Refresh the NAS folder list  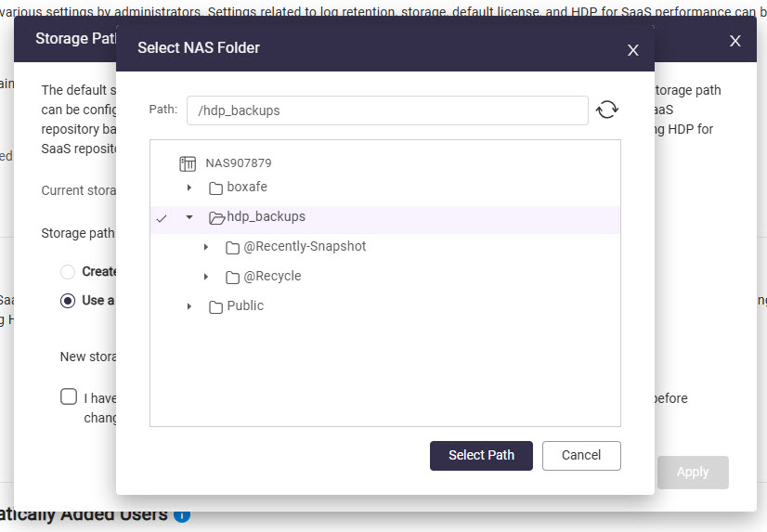[607, 110]
